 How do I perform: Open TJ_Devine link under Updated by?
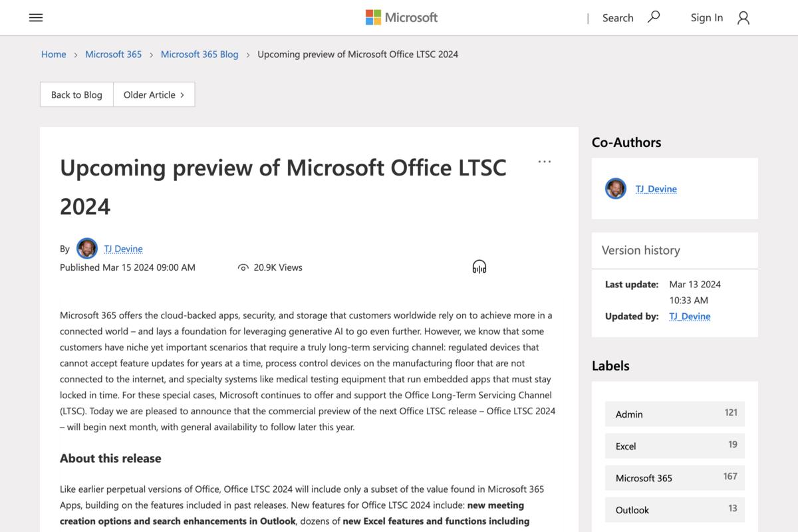point(690,317)
